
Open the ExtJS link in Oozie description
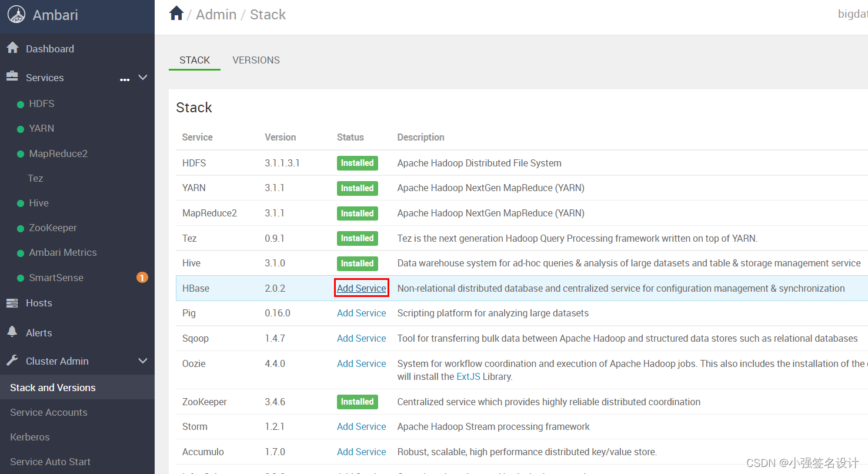(x=469, y=376)
